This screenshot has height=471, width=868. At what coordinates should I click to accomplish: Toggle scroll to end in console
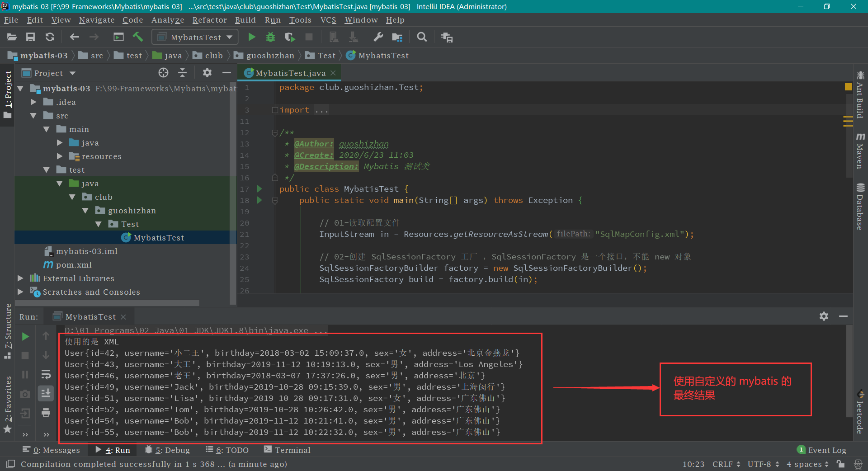(46, 393)
